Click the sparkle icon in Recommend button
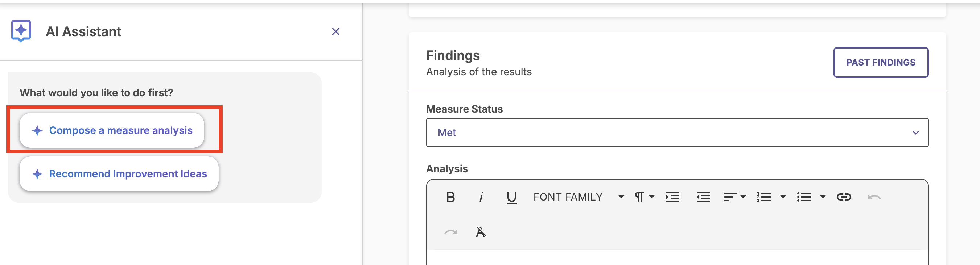The height and width of the screenshot is (265, 980). (37, 174)
